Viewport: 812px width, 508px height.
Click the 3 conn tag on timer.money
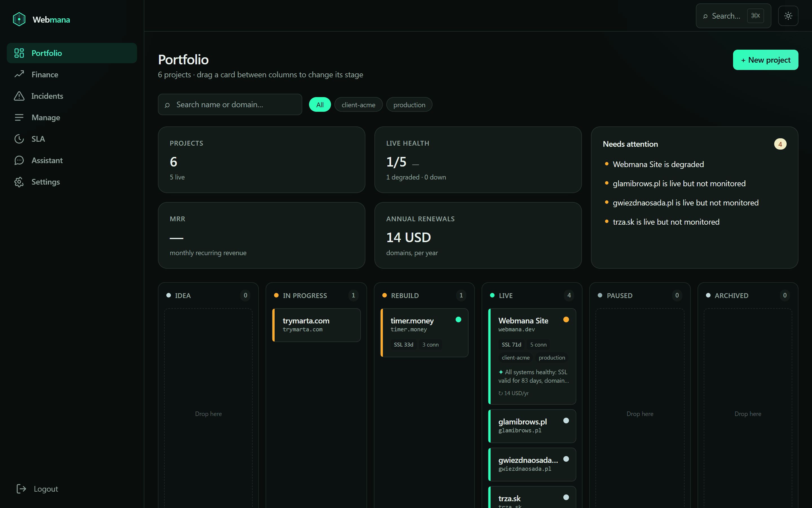tap(430, 344)
